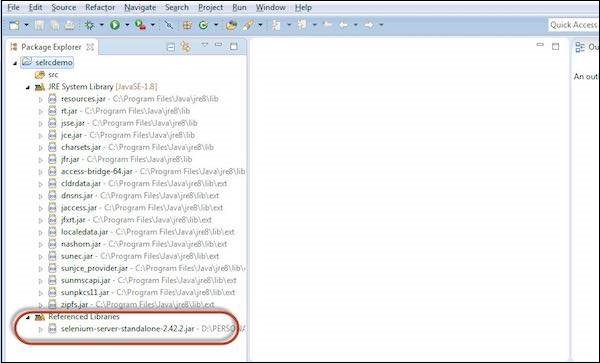Open the Debug configurations dropdown arrow
Image resolution: width=600 pixels, height=363 pixels.
pyautogui.click(x=101, y=25)
